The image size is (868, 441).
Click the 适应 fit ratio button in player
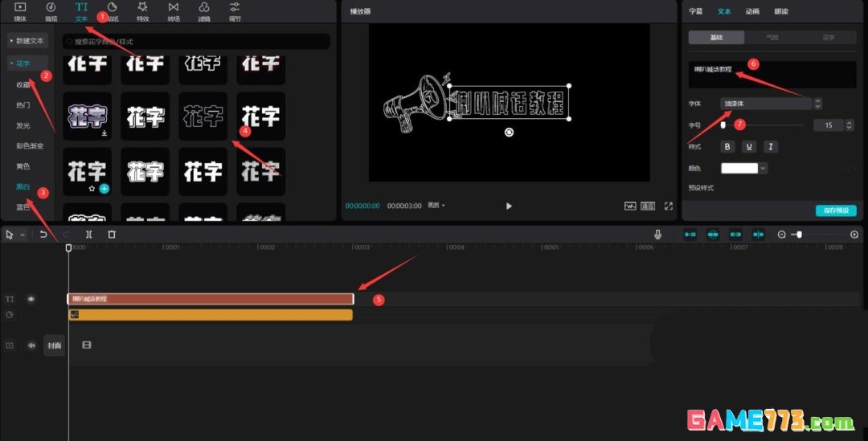pos(648,206)
